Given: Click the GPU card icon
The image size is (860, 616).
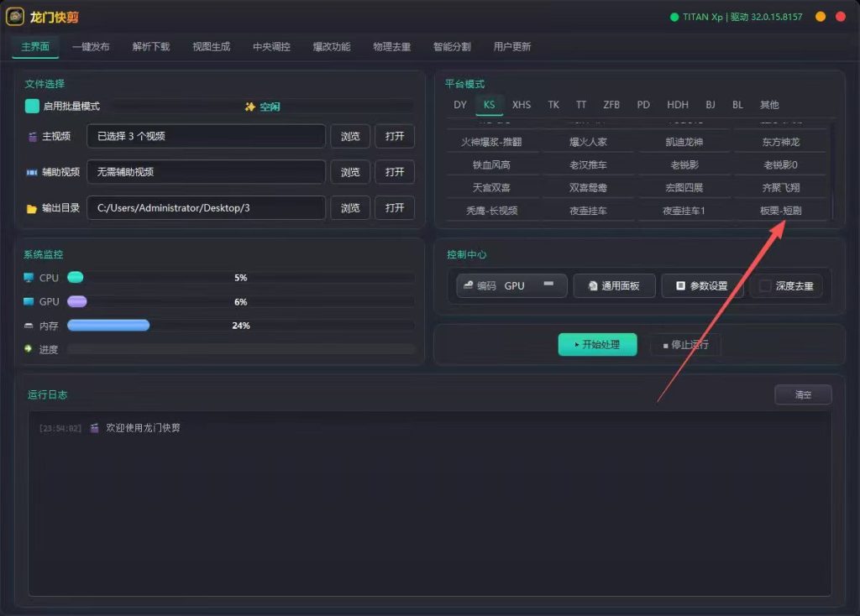Looking at the screenshot, I should coord(29,301).
